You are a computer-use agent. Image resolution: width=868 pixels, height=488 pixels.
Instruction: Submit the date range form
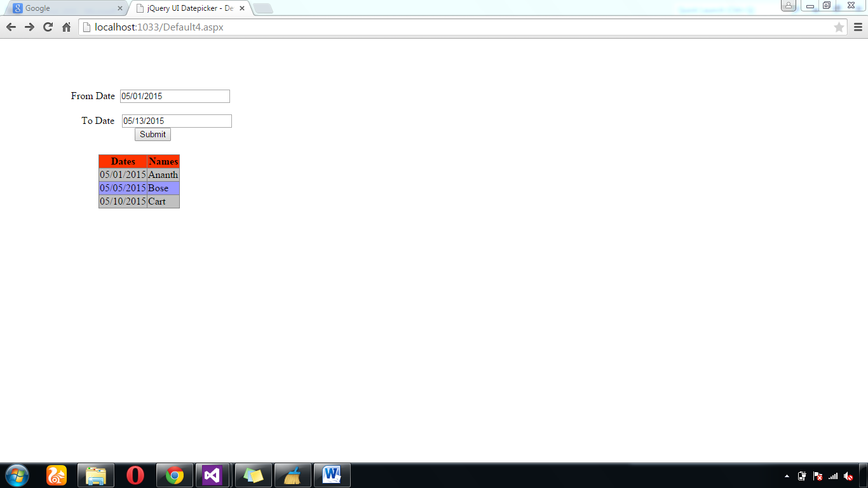153,134
